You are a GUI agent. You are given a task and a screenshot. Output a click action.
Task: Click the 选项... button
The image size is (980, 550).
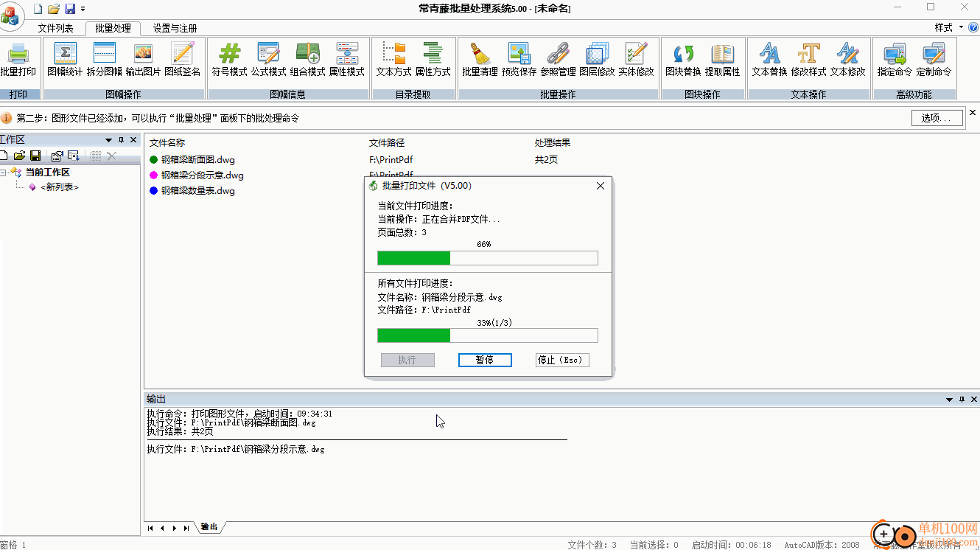click(x=937, y=118)
